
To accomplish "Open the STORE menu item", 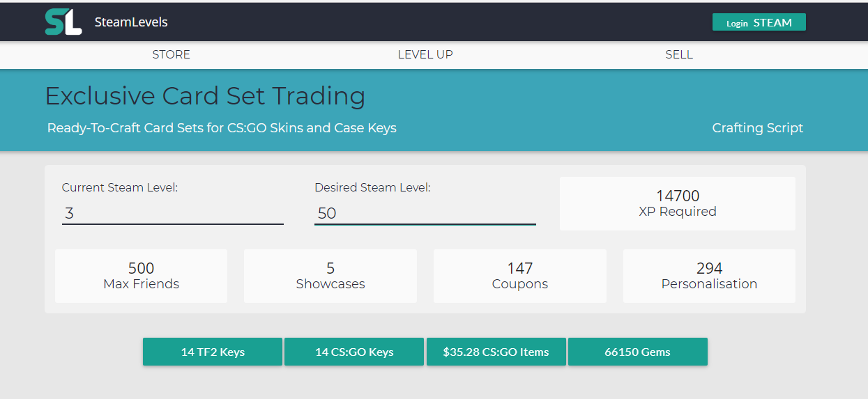I will coord(171,54).
